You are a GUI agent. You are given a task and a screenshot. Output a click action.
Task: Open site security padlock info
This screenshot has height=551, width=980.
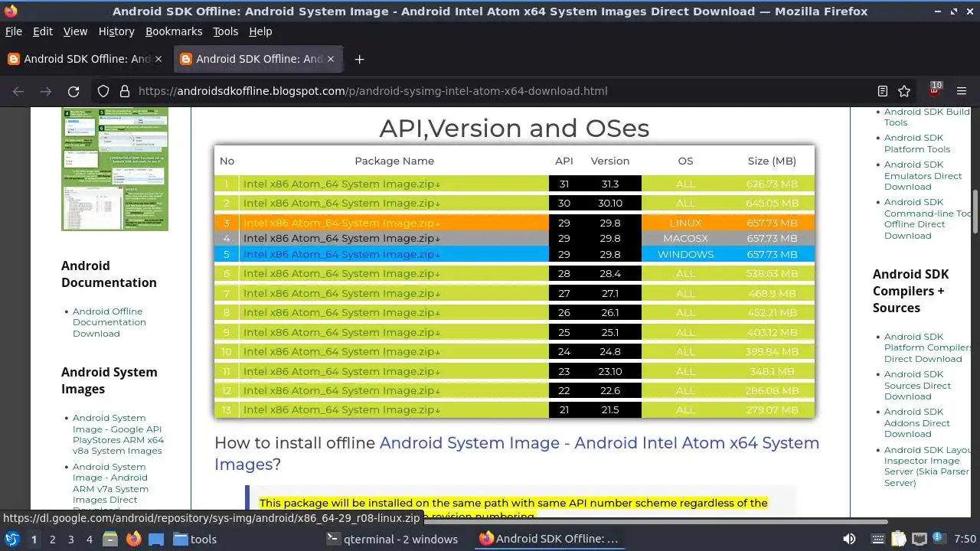pyautogui.click(x=125, y=91)
